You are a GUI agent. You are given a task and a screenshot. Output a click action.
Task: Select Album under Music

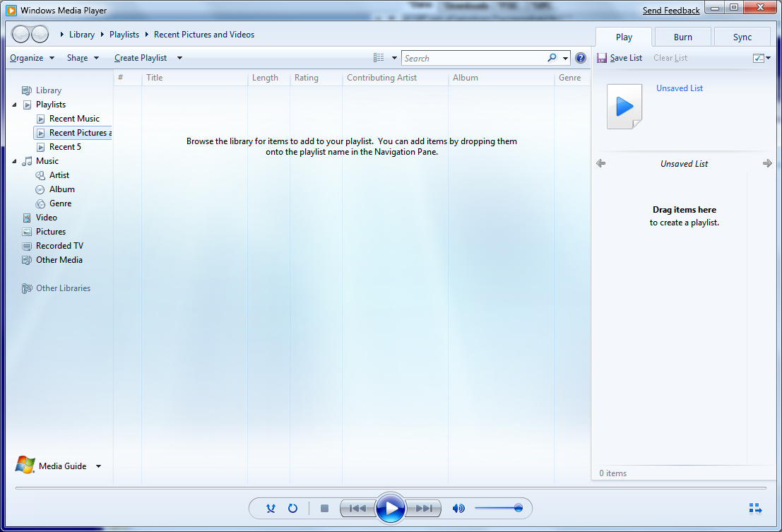click(62, 189)
